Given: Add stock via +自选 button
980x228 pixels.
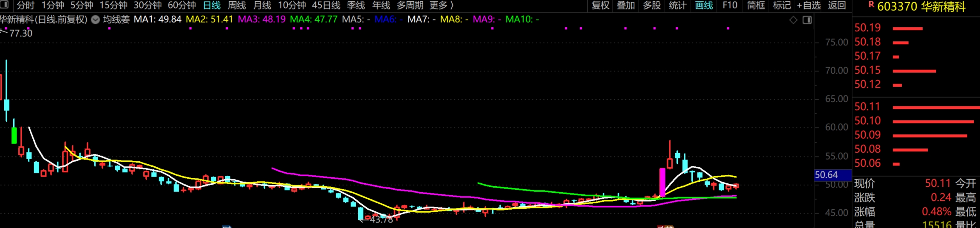Looking at the screenshot, I should click(809, 6).
